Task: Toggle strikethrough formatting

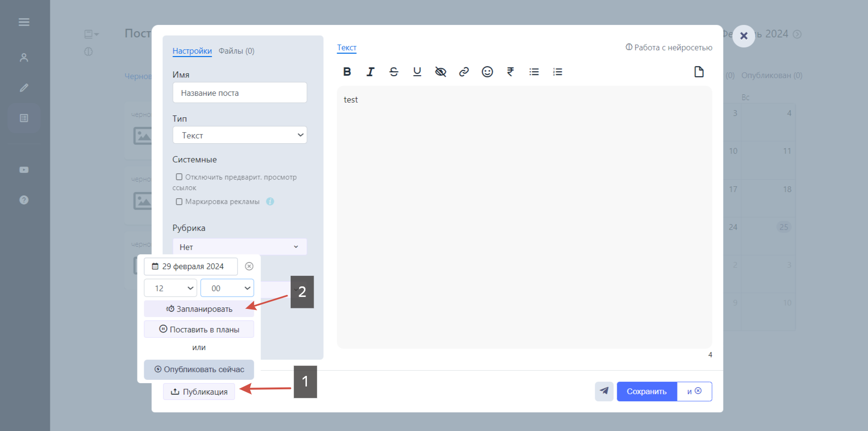Action: point(394,72)
